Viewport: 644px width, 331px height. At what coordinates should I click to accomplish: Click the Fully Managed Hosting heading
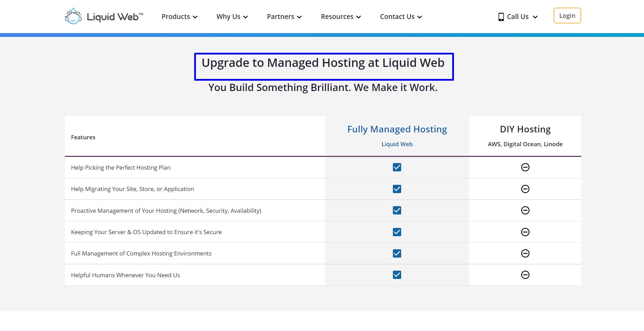click(397, 129)
